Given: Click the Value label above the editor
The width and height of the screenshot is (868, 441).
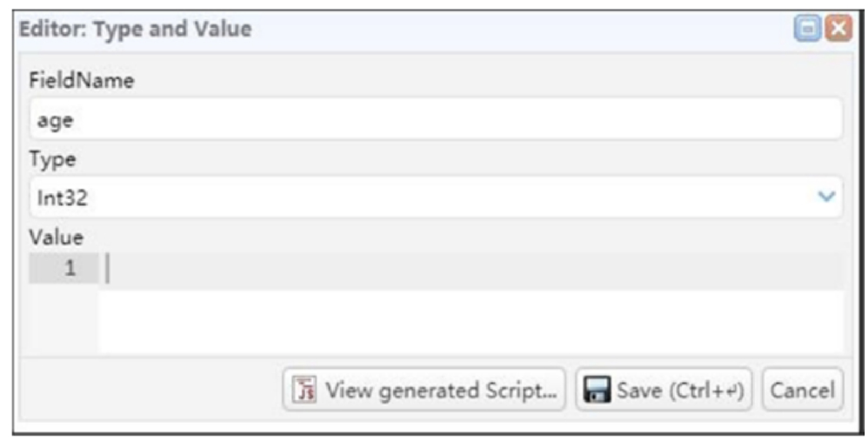Looking at the screenshot, I should tap(56, 238).
